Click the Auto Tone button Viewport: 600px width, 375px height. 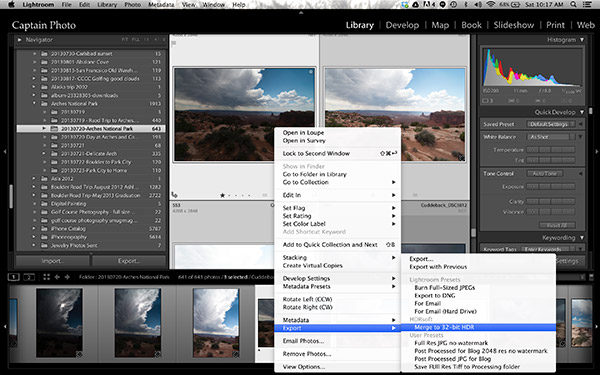544,174
